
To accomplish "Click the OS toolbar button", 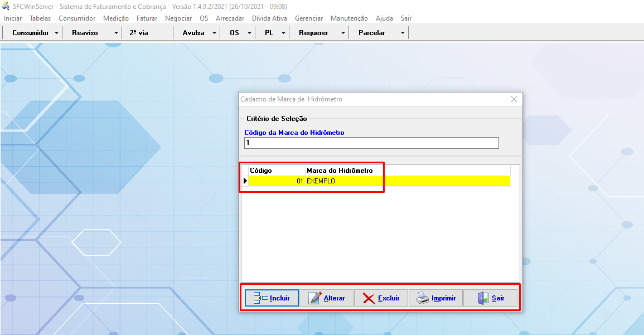I will 234,33.
